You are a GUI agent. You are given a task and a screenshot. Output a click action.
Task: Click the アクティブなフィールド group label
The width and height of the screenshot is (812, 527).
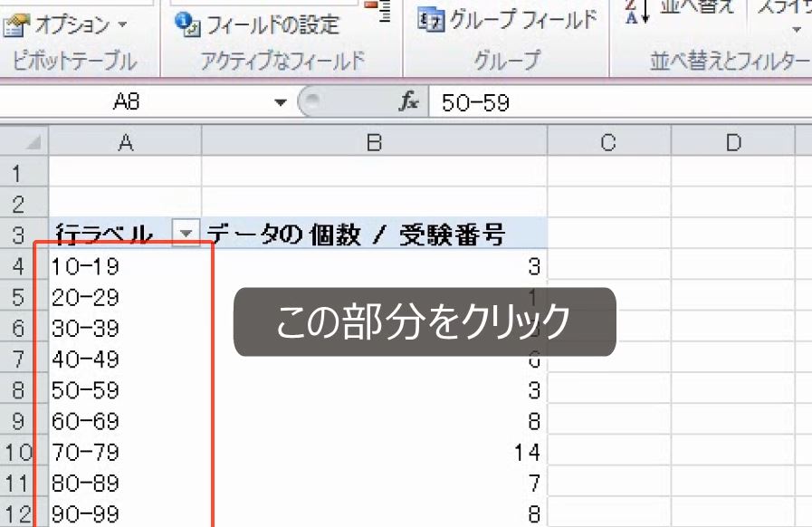click(282, 61)
